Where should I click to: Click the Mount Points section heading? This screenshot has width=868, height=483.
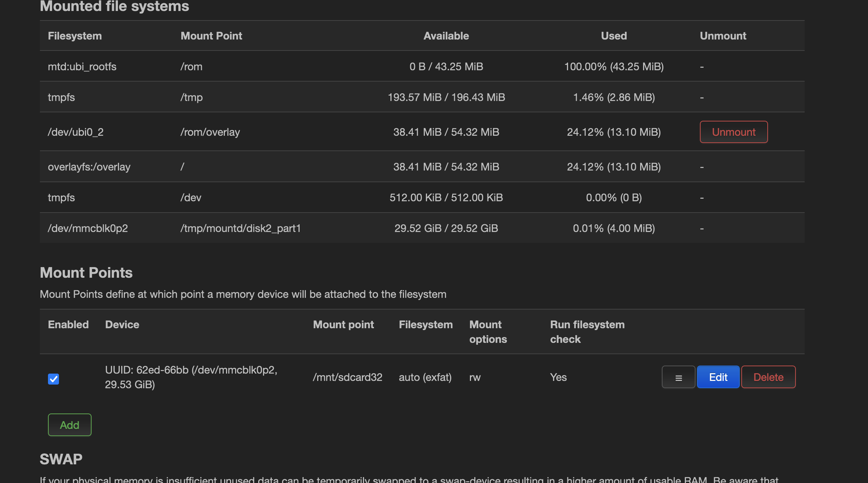(86, 273)
